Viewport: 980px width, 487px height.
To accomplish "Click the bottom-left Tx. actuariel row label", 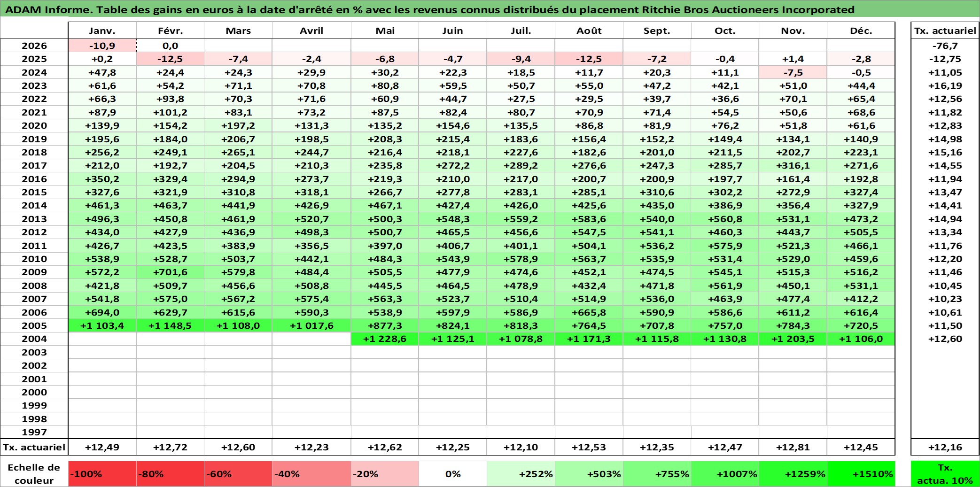I will click(34, 447).
